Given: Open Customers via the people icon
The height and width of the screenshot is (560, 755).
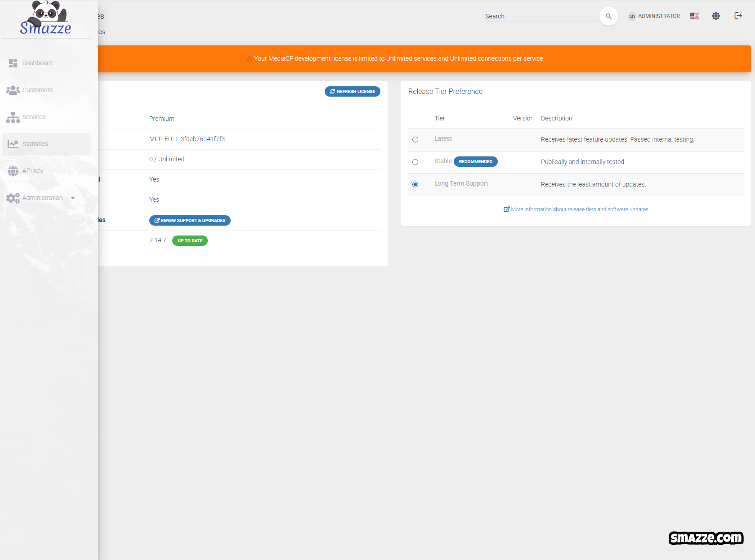Looking at the screenshot, I should point(13,90).
